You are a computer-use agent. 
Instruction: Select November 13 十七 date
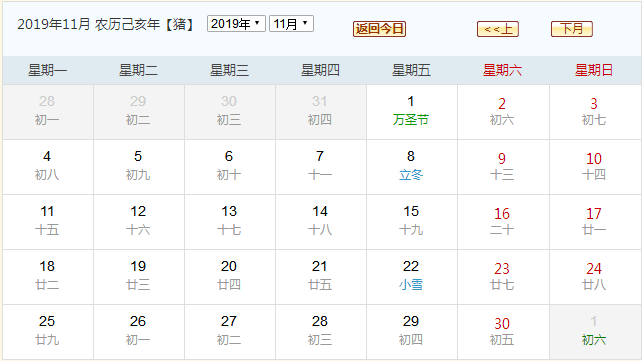[x=229, y=222]
